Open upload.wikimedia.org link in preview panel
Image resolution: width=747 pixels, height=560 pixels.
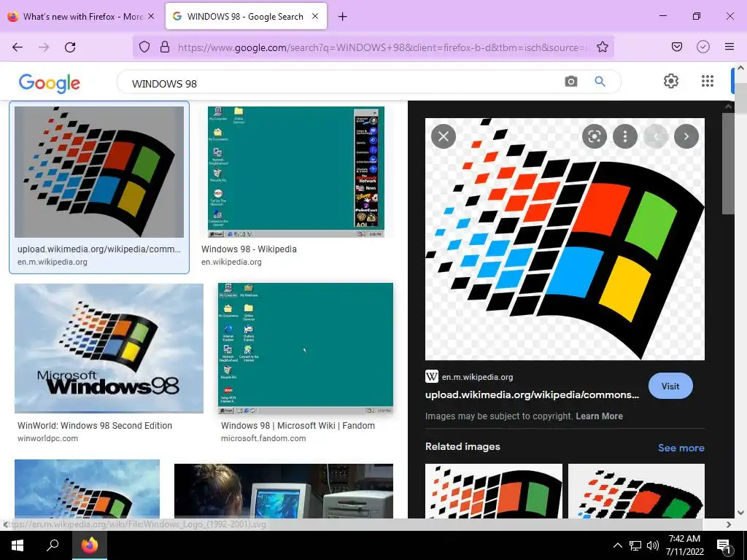[x=532, y=394]
